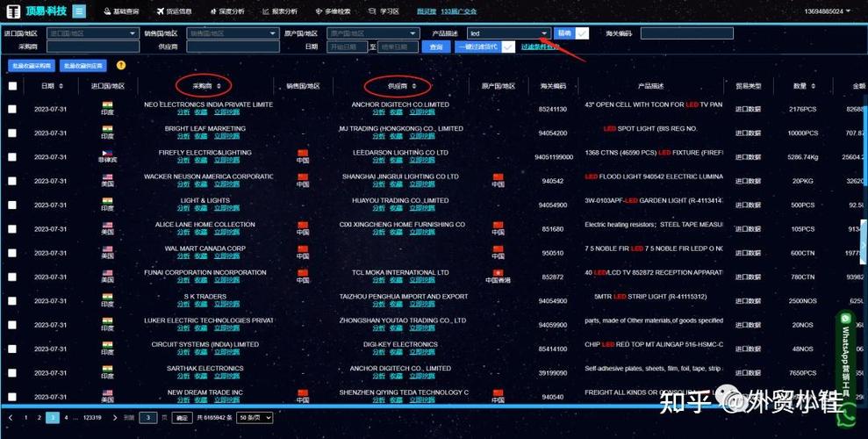Sort by 日期 column sort arrows
868x439 pixels.
pyautogui.click(x=61, y=86)
